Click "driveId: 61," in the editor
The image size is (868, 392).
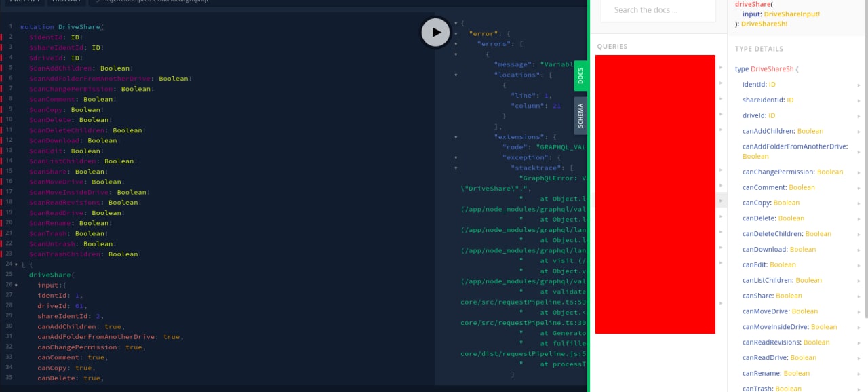[x=62, y=306]
